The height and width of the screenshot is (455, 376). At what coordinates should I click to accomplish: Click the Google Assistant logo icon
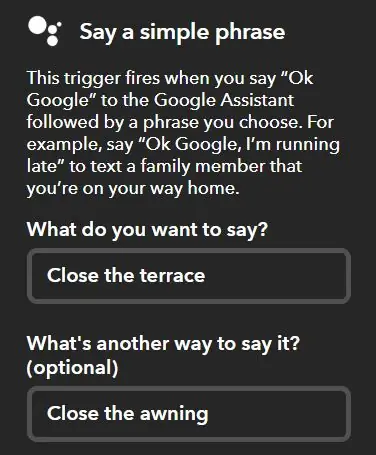click(45, 31)
